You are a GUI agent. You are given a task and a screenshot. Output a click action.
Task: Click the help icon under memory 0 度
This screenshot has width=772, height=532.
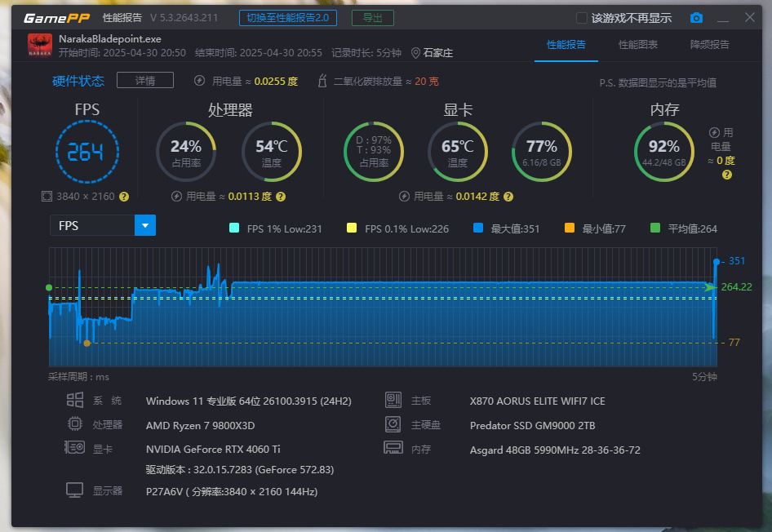726,175
